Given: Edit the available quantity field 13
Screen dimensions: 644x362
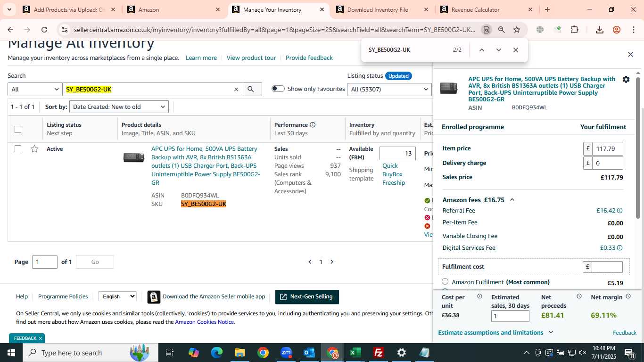Looking at the screenshot, I should [397, 153].
